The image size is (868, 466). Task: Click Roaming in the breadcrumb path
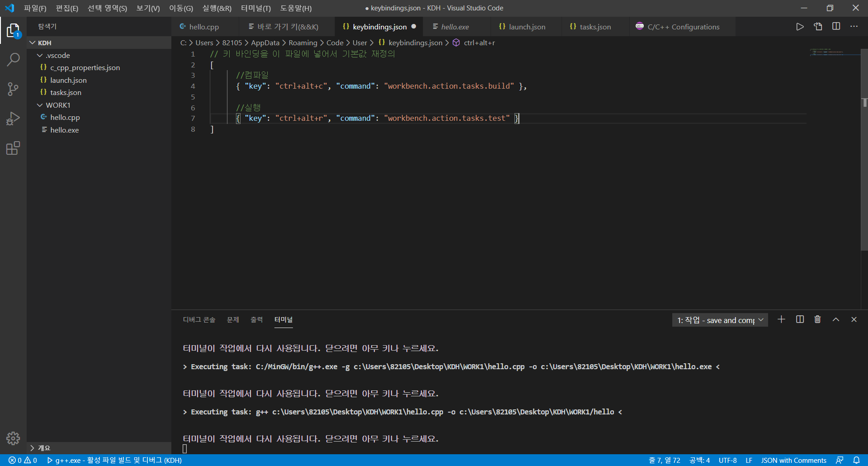303,43
